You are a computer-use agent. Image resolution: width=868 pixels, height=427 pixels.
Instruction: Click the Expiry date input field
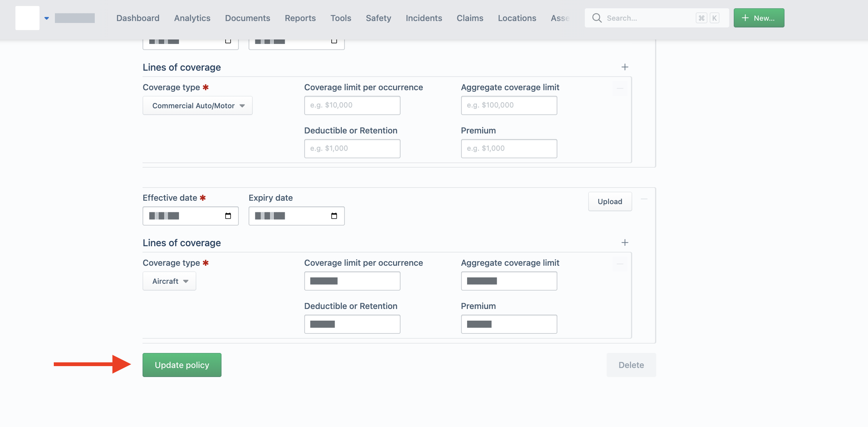click(x=296, y=216)
